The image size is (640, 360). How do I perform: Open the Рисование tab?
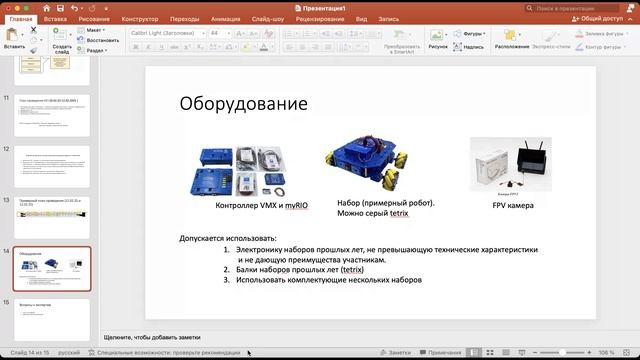94,19
